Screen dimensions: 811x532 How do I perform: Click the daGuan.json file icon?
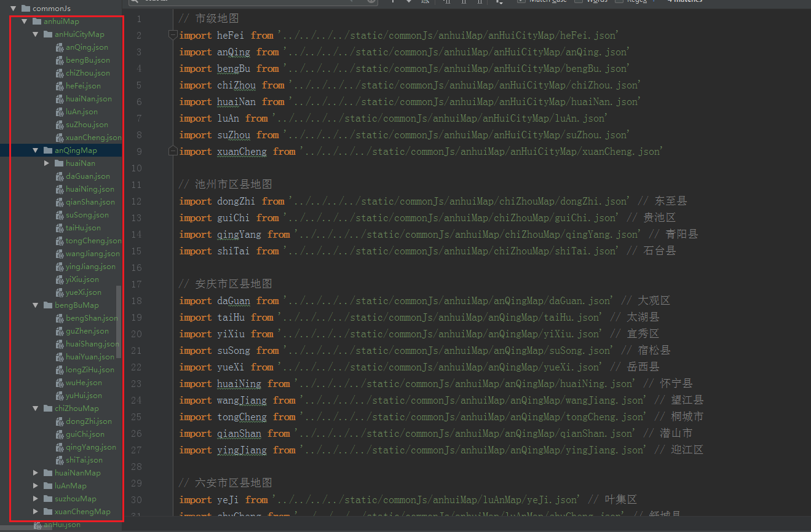point(60,176)
